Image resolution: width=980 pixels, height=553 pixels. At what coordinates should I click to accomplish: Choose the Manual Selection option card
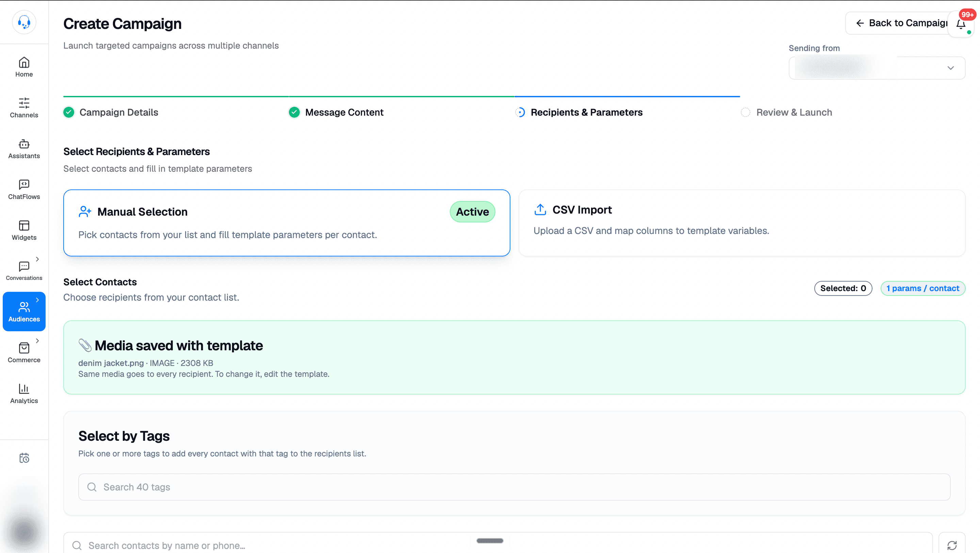[x=287, y=223]
